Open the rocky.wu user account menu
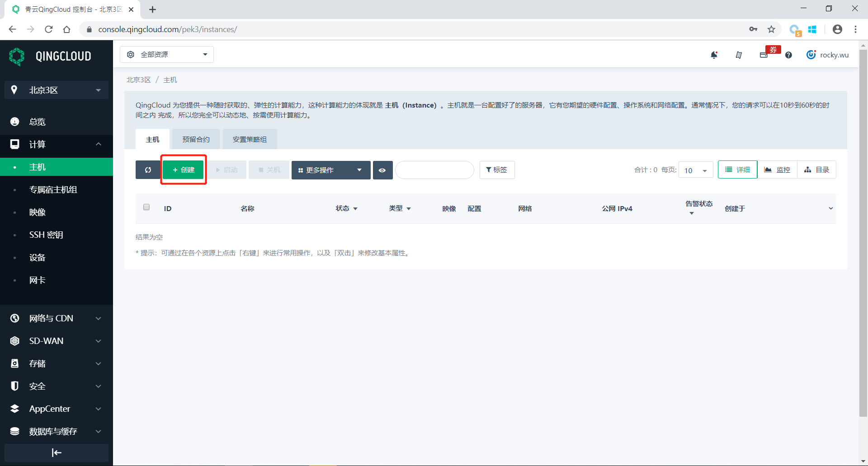The width and height of the screenshot is (868, 466). (x=828, y=55)
